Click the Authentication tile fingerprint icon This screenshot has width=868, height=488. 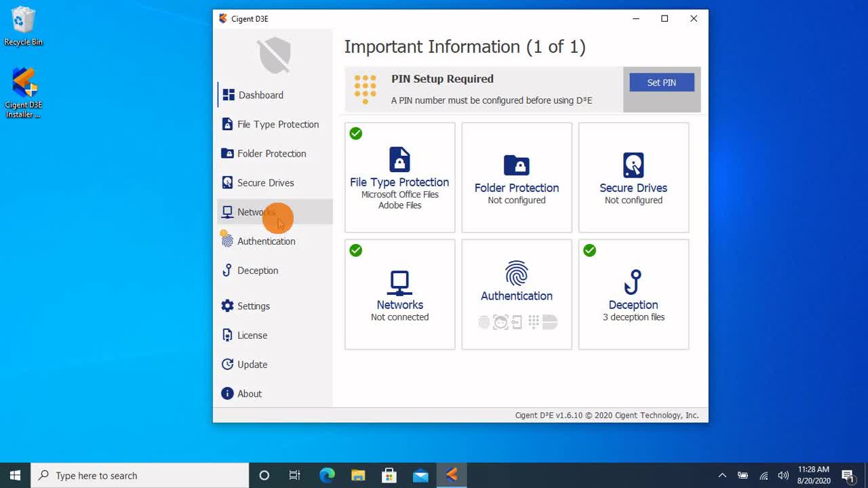(517, 273)
